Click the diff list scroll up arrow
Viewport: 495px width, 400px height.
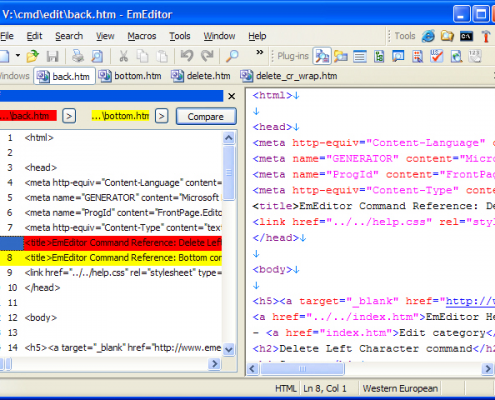point(229,138)
